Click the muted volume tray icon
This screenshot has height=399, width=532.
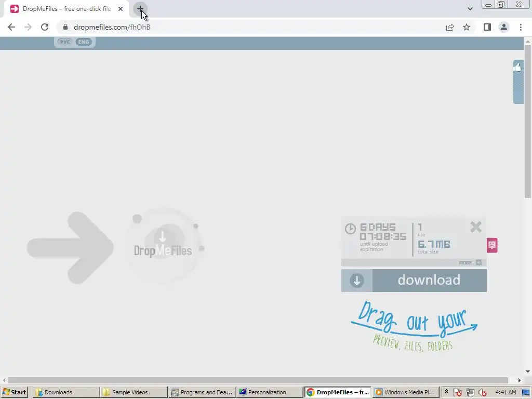click(x=482, y=392)
